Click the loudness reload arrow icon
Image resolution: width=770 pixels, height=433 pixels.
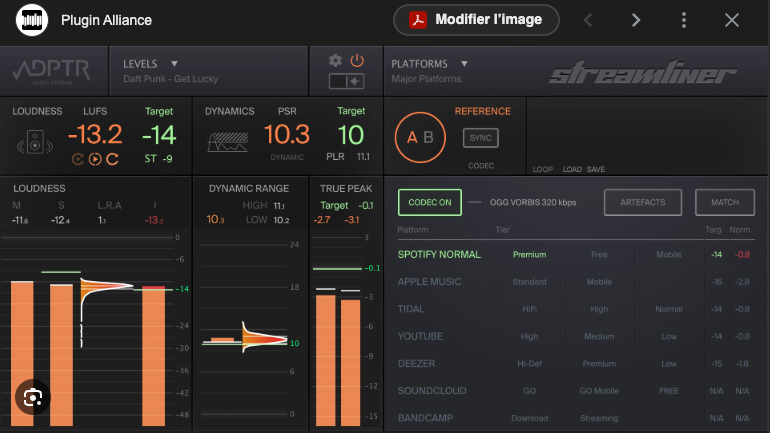pyautogui.click(x=112, y=159)
